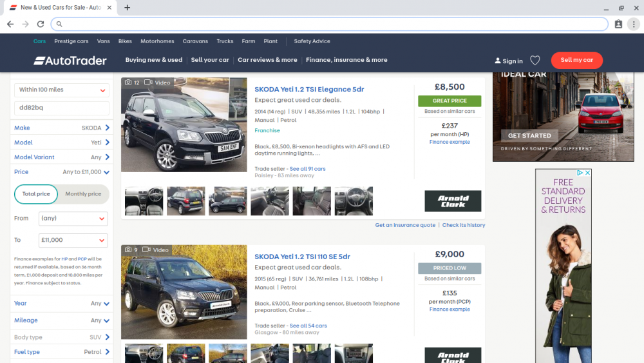The height and width of the screenshot is (363, 644).
Task: Open a new browser tab
Action: coord(128,7)
